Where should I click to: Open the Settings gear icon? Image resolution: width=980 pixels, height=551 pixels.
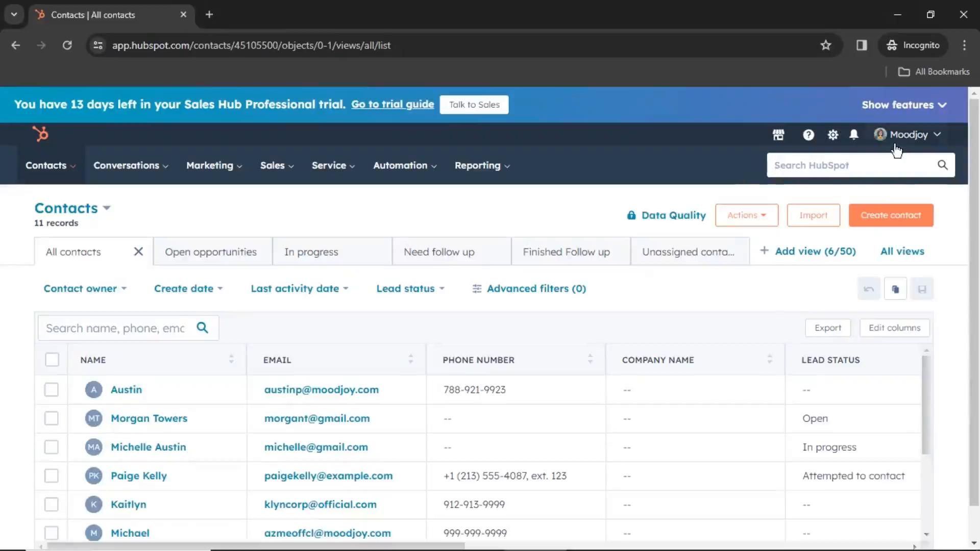(x=832, y=135)
